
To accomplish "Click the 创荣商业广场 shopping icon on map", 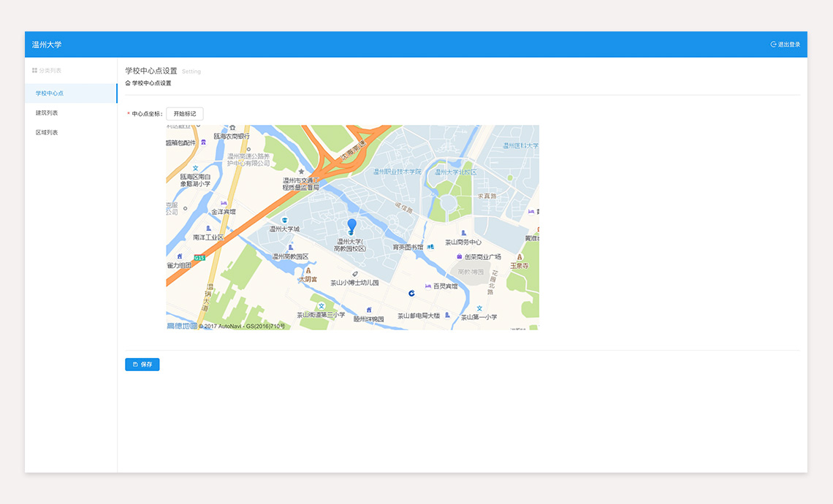I will [460, 256].
